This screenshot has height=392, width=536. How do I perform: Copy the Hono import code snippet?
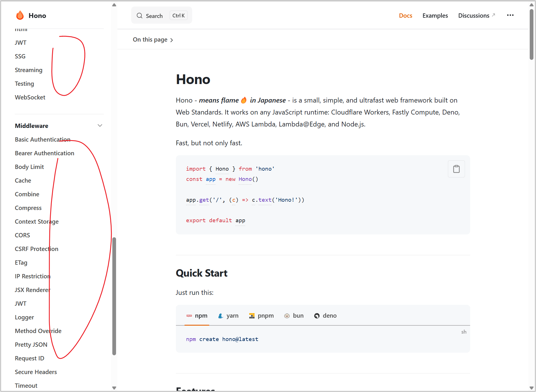point(456,169)
